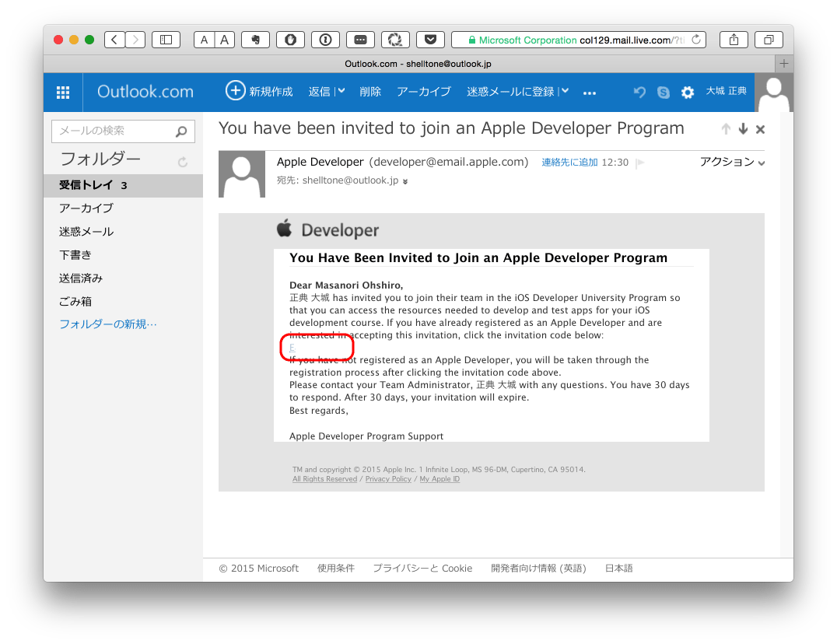Open All Rights Reserved link

324,479
